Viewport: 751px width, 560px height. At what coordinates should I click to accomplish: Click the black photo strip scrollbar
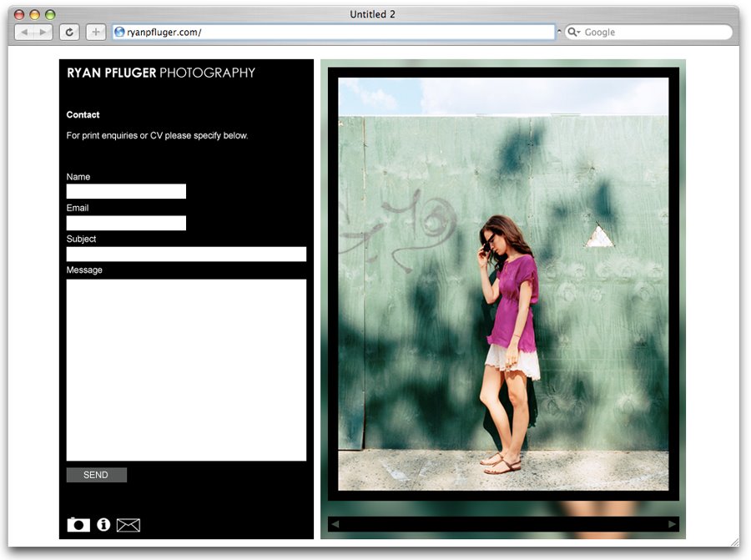(503, 523)
